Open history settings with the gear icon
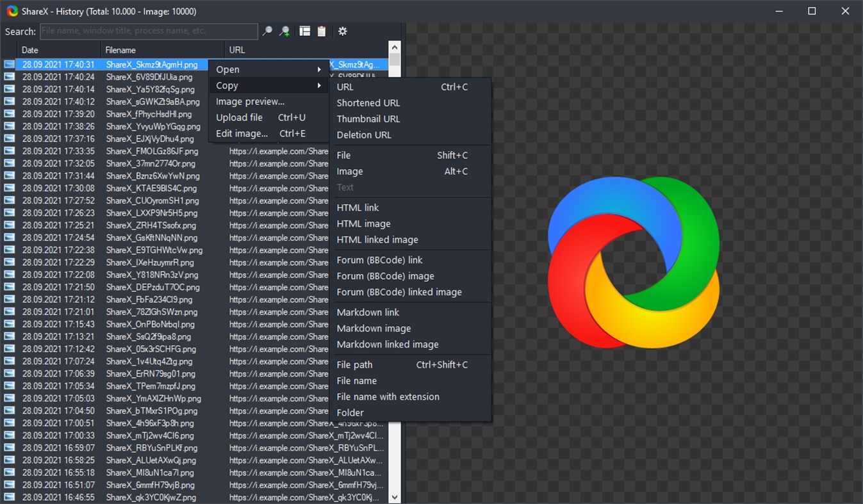 click(x=342, y=31)
